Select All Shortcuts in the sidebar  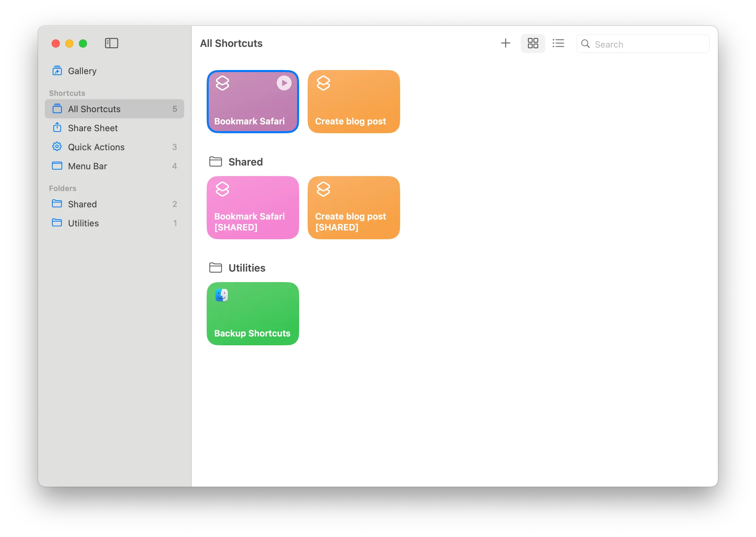94,109
